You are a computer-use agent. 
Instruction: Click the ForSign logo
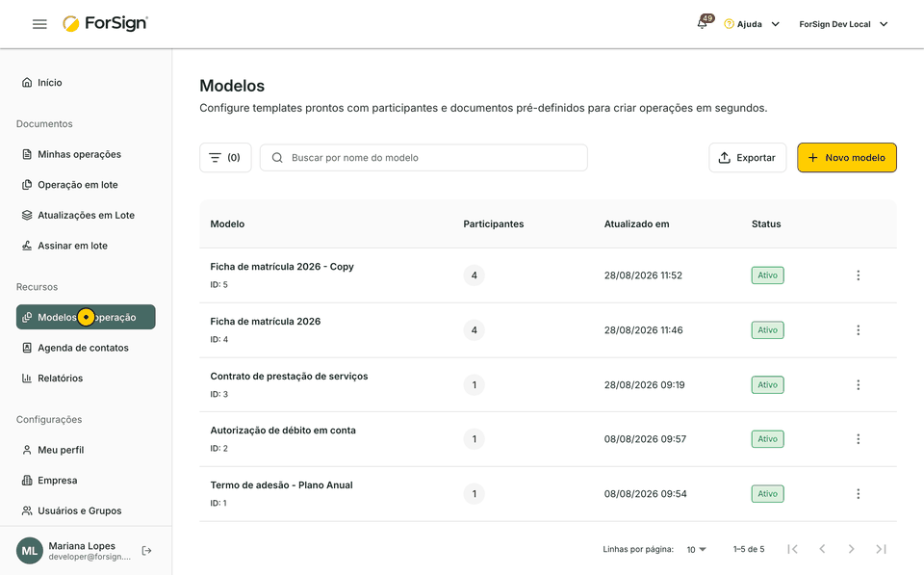pos(106,23)
